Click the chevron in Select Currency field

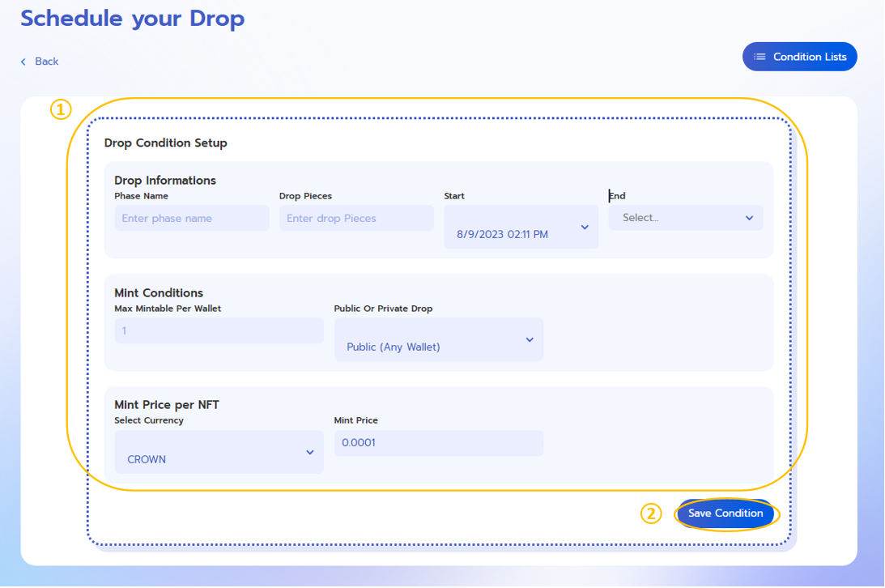tap(309, 452)
